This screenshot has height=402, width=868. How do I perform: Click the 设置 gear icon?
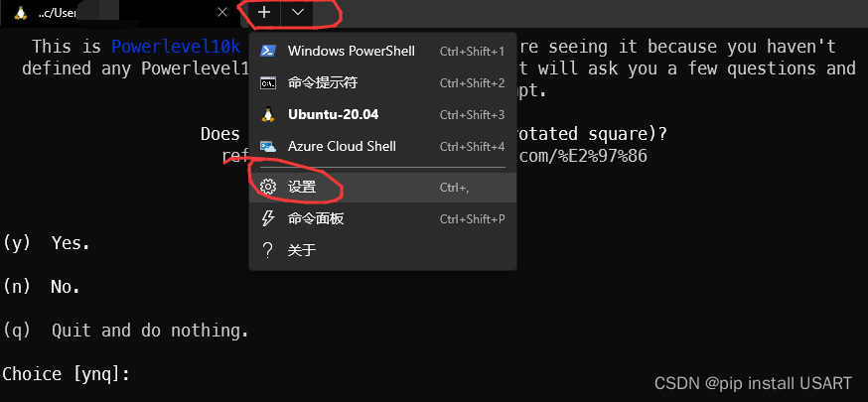[x=267, y=187]
